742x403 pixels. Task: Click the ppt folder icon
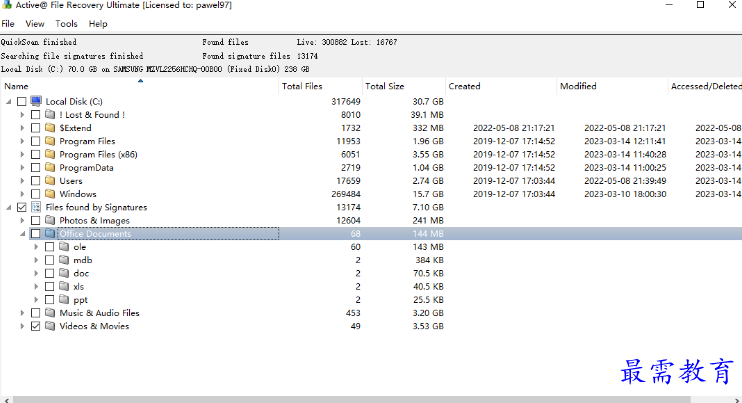64,300
